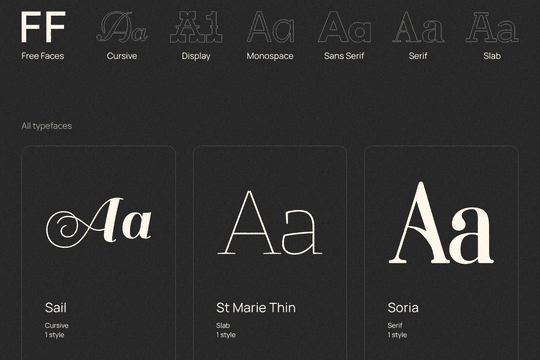Click the Serif tag under Soria

(395, 325)
